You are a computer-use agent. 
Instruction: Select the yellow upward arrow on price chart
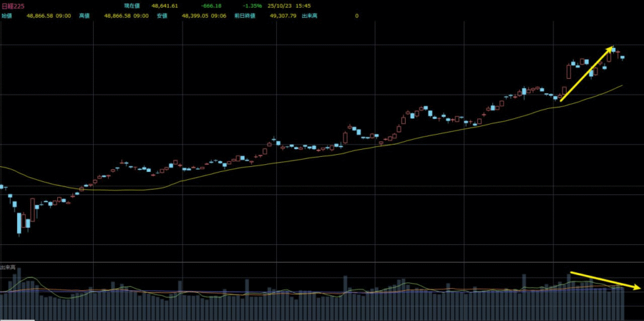point(587,73)
